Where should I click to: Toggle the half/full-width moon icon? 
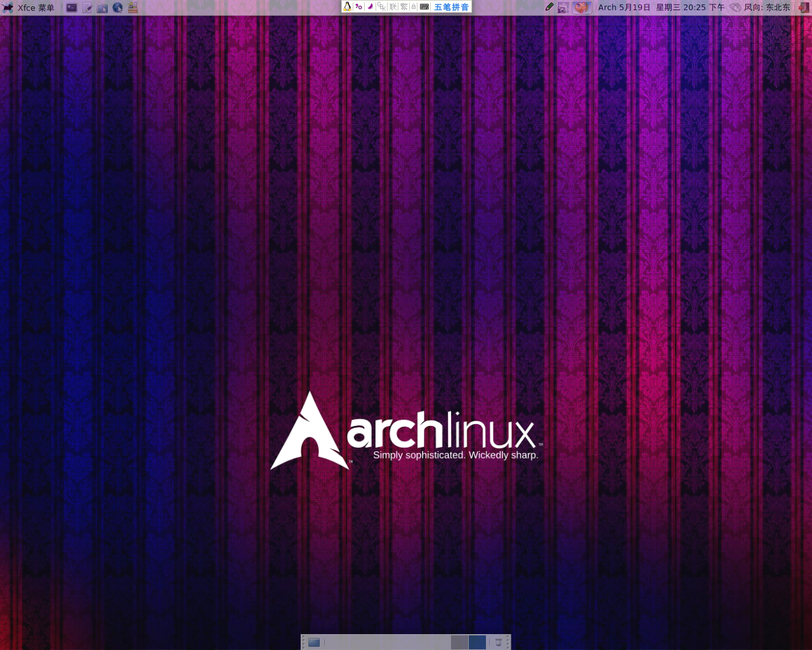tap(370, 7)
